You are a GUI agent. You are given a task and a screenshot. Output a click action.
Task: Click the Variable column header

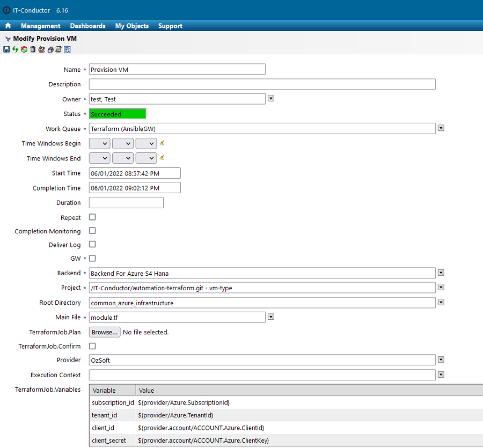pyautogui.click(x=113, y=391)
